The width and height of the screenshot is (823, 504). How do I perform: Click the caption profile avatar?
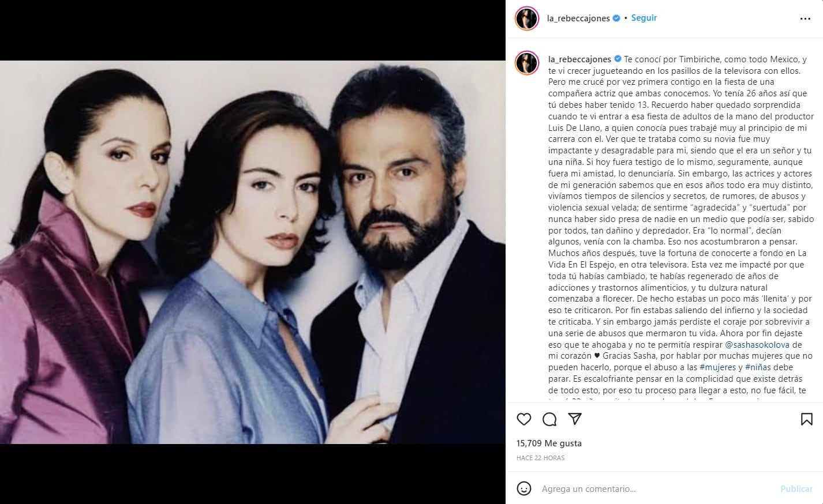[526, 63]
